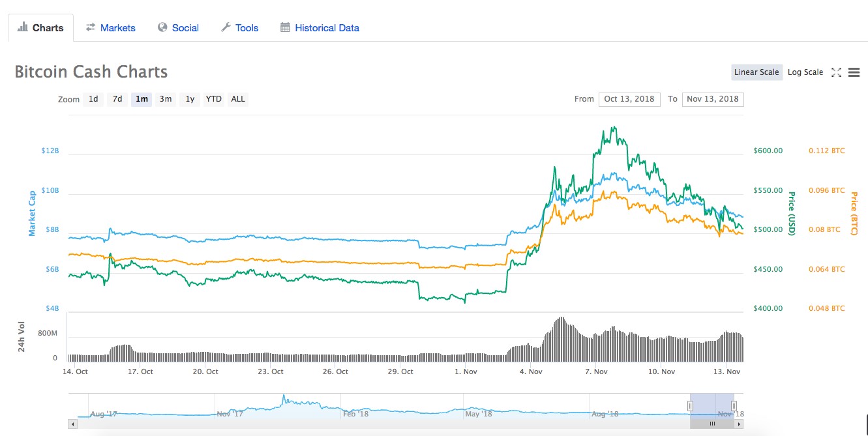
Task: Open the Historical Data tab
Action: coord(320,28)
